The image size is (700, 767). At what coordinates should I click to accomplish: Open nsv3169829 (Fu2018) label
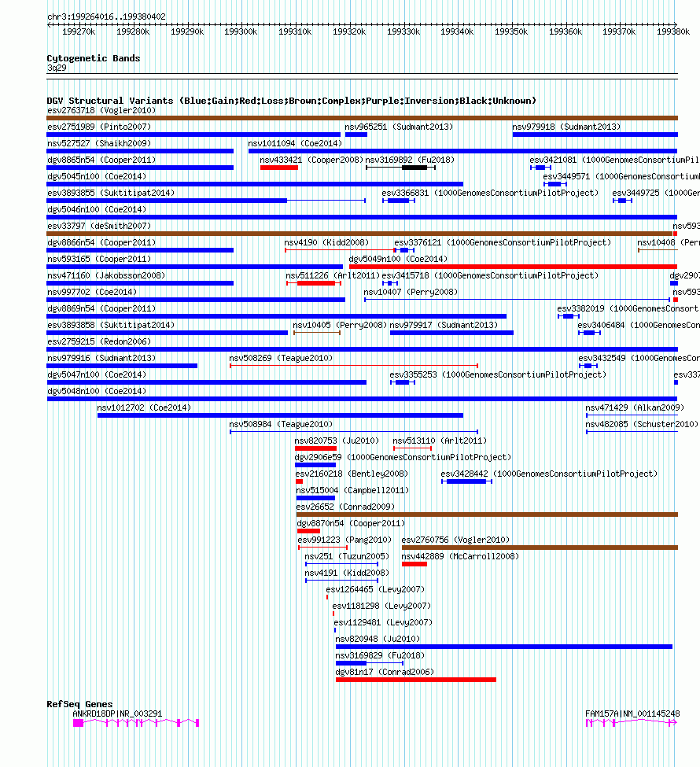[x=380, y=656]
